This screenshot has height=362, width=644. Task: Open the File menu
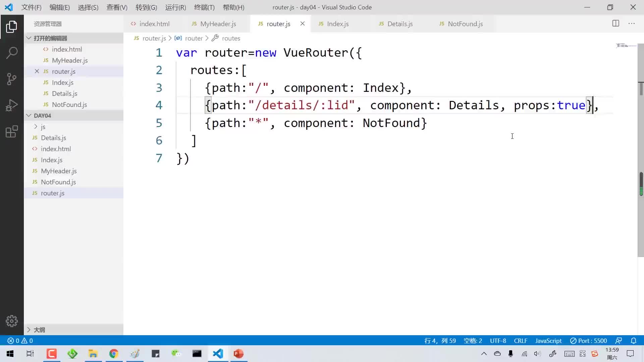31,7
